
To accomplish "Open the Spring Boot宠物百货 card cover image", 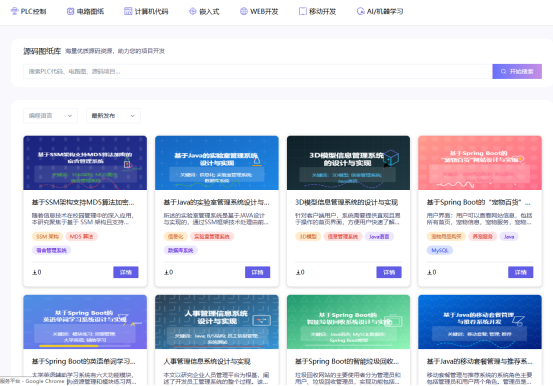I will tap(480, 163).
